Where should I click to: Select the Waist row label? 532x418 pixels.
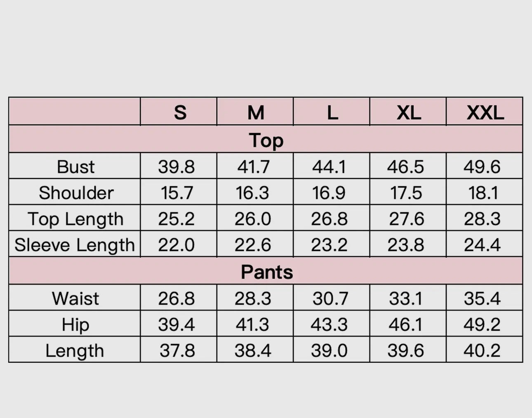click(x=75, y=298)
